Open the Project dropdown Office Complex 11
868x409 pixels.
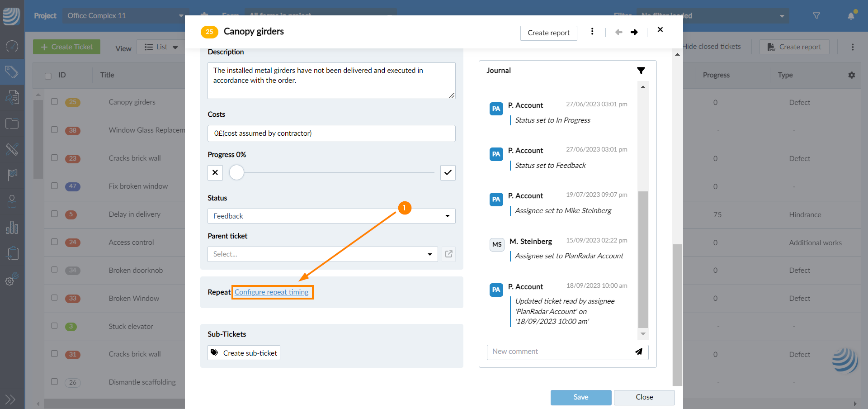[x=125, y=16]
